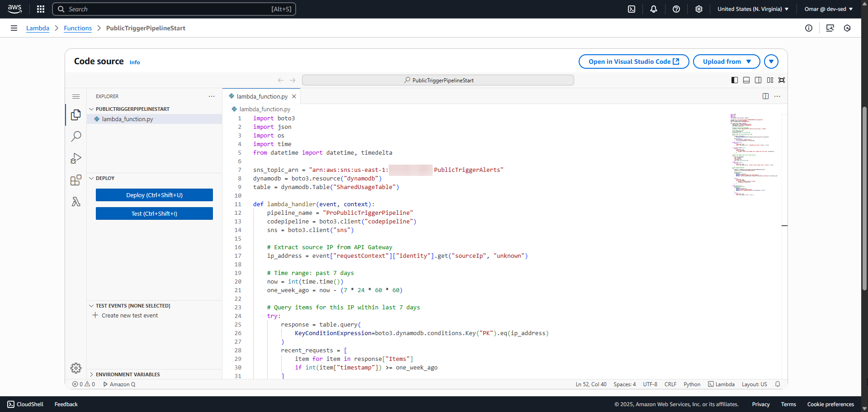This screenshot has height=412, width=868.
Task: Go to the Functions breadcrumb link
Action: tap(78, 28)
